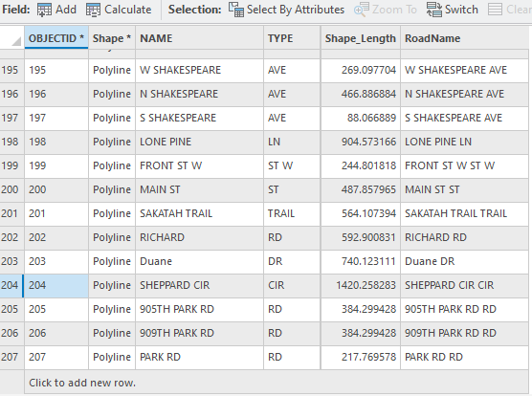The image size is (532, 396).
Task: Select the RoadName column header
Action: pos(464,37)
